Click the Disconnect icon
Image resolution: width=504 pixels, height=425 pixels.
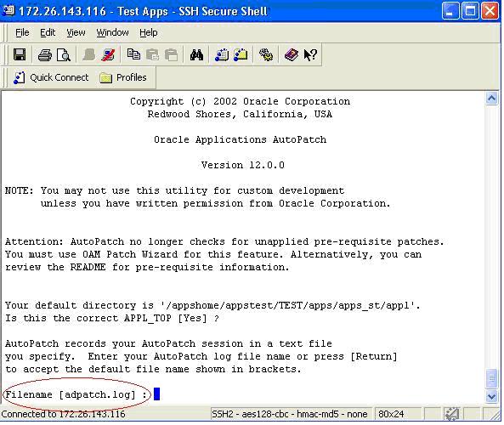coord(108,55)
